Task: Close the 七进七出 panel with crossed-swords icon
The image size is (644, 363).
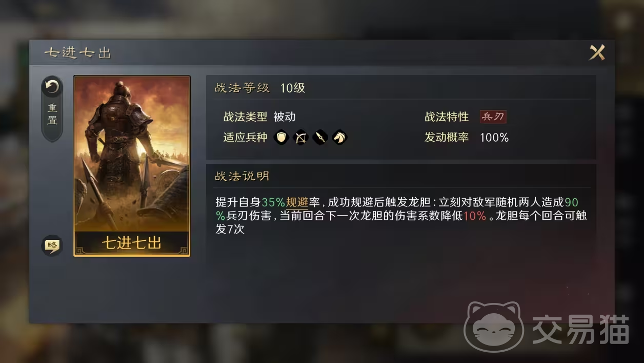Action: (597, 52)
